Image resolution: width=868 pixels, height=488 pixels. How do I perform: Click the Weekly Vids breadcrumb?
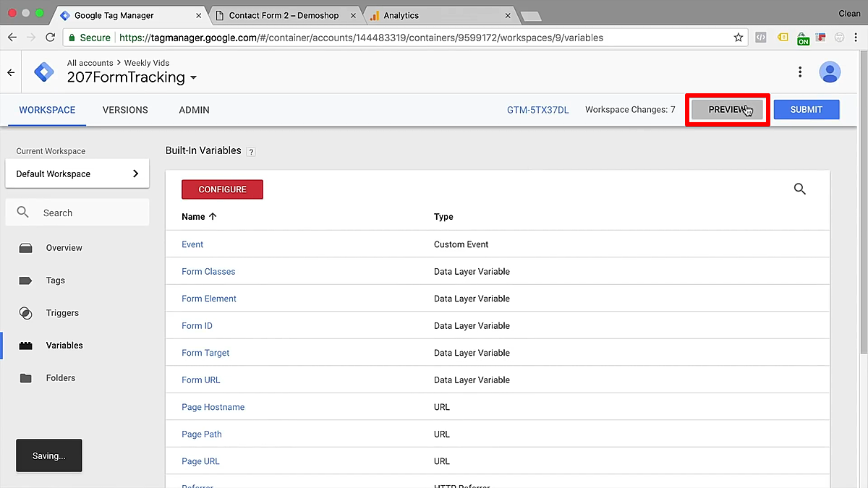coord(147,63)
